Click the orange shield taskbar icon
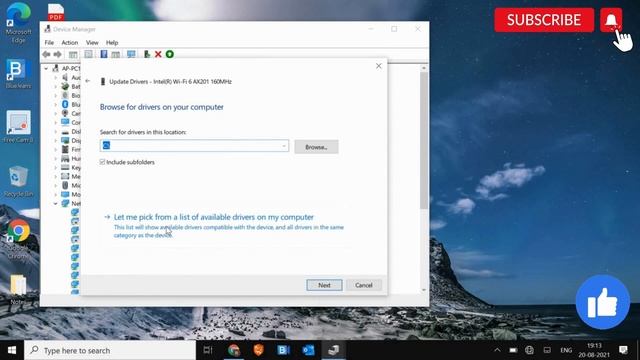This screenshot has width=640, height=360. coord(259,350)
